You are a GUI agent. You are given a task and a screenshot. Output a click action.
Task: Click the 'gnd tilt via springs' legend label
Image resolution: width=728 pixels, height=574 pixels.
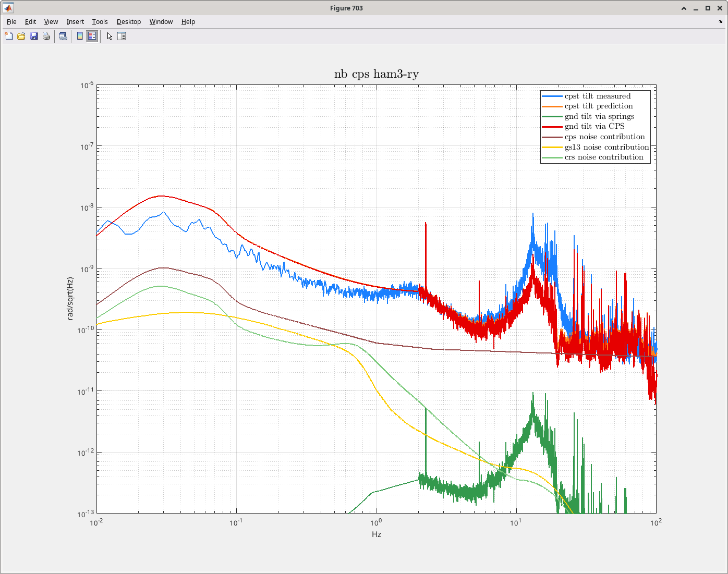coord(600,116)
